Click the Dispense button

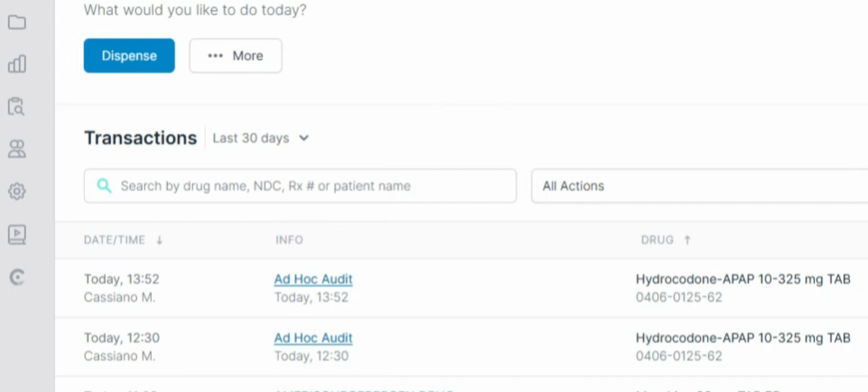[x=129, y=56]
